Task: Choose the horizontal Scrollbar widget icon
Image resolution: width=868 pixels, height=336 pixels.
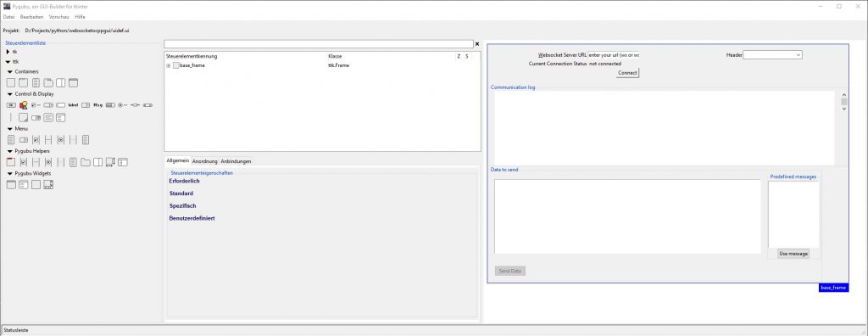Action: point(147,105)
